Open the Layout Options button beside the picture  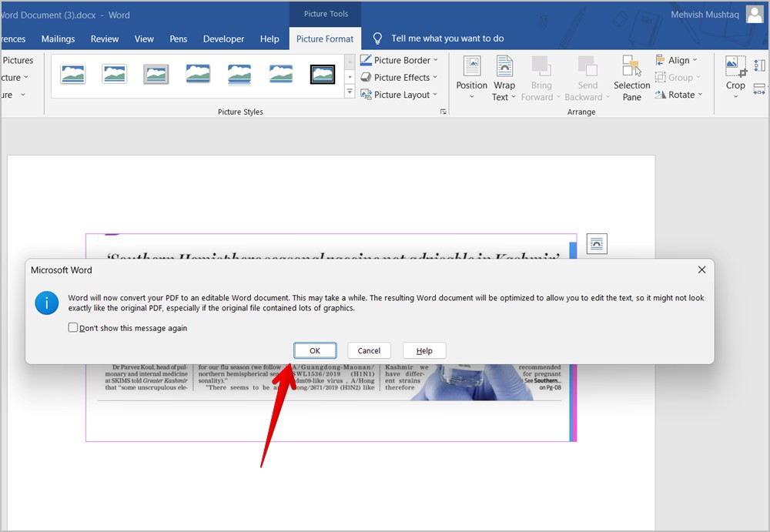pyautogui.click(x=597, y=243)
